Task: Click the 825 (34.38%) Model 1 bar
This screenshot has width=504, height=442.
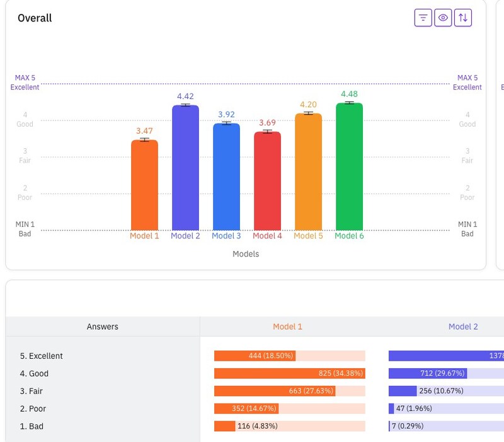Action: click(x=290, y=373)
